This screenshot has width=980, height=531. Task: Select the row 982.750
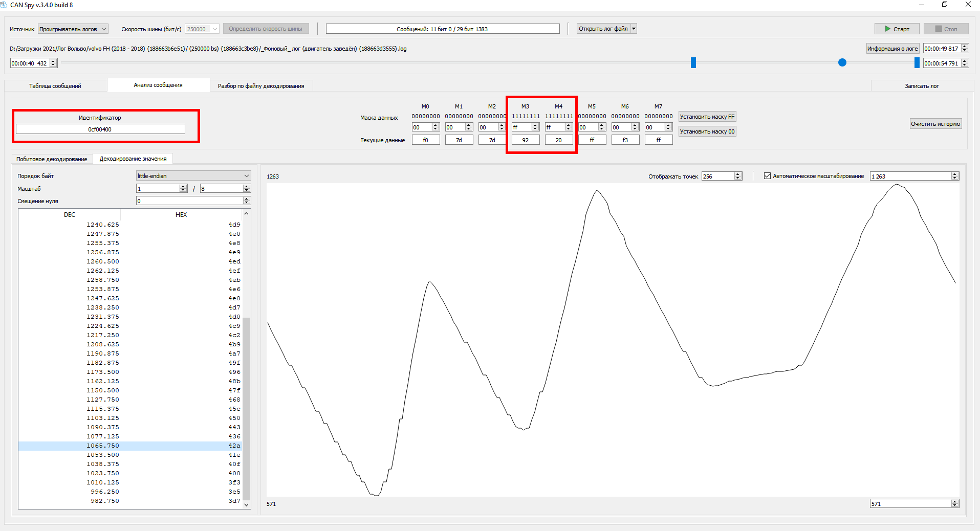[130, 501]
